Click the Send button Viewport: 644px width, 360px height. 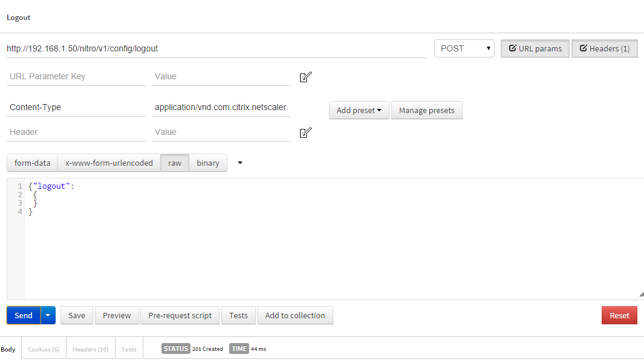pyautogui.click(x=24, y=315)
